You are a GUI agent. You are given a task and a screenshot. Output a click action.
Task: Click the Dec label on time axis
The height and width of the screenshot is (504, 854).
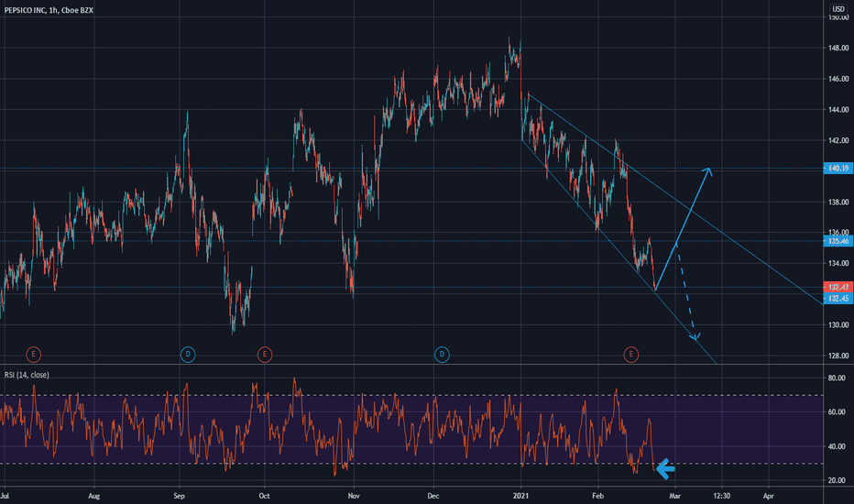pos(433,496)
